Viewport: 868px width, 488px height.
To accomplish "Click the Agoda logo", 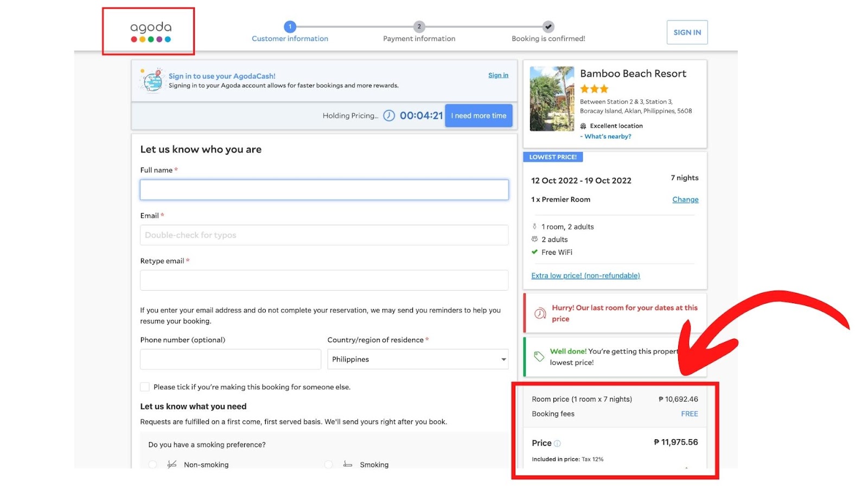I will pyautogui.click(x=151, y=31).
